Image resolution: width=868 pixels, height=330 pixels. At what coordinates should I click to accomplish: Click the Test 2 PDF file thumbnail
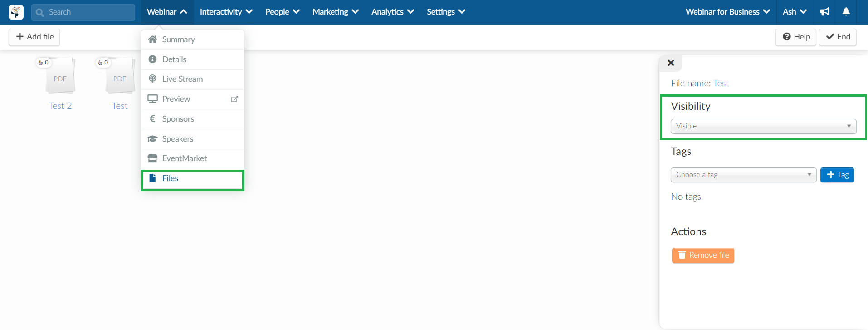60,75
